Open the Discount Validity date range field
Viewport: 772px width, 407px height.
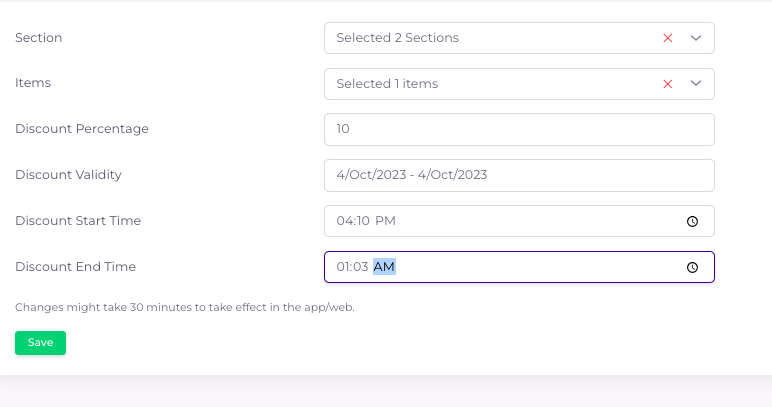coord(519,175)
